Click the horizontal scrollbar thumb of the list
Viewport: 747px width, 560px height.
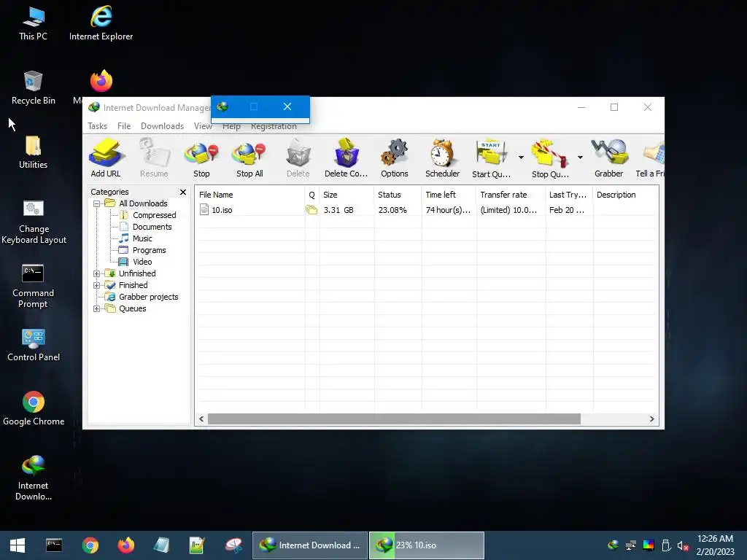click(x=394, y=419)
